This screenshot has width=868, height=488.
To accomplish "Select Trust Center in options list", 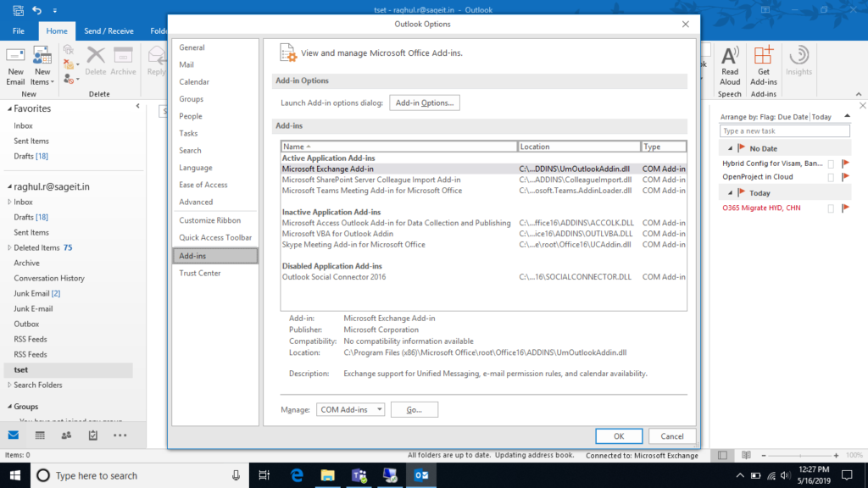I will tap(200, 273).
